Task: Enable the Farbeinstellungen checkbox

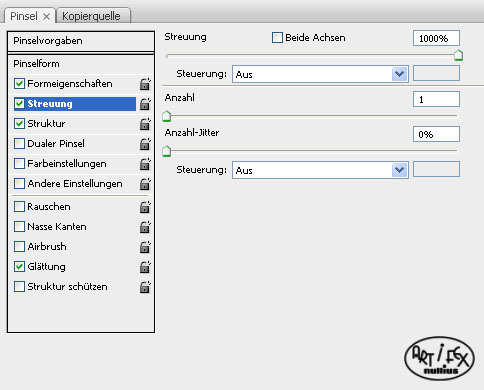Action: tap(19, 164)
